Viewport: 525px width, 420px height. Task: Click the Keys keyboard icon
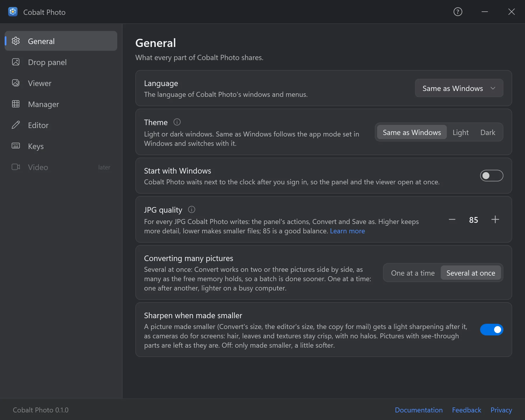coord(16,146)
